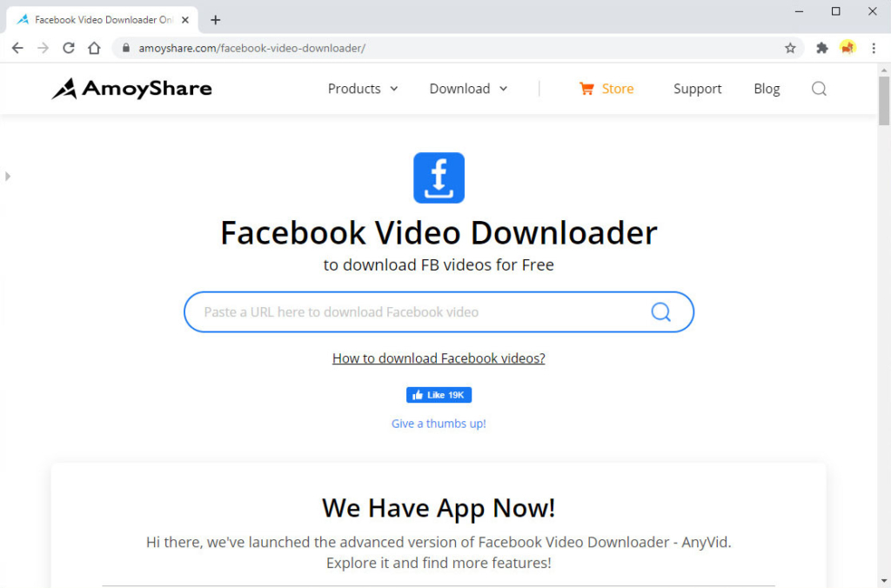Screen dimensions: 891x588
Task: Expand the left side panel arrow
Action: (x=7, y=176)
